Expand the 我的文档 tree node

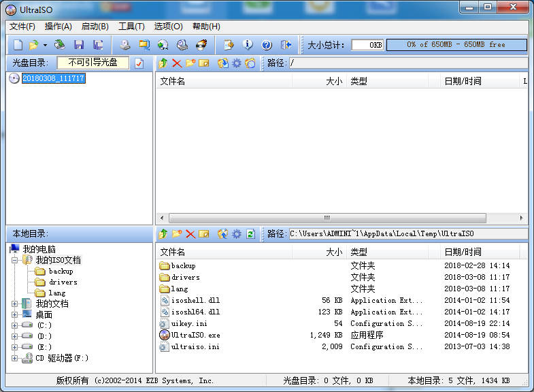tap(14, 304)
